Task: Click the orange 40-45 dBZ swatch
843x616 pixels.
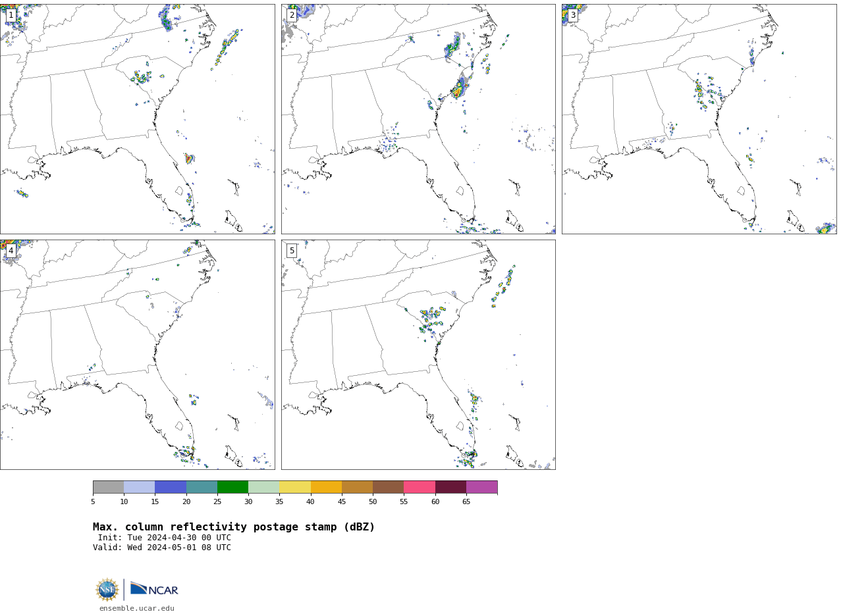Action: pyautogui.click(x=326, y=487)
